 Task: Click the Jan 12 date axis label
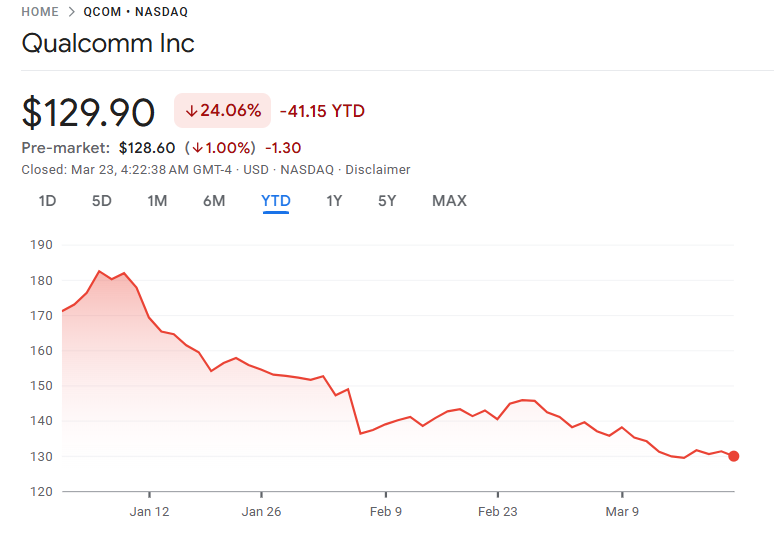point(149,513)
